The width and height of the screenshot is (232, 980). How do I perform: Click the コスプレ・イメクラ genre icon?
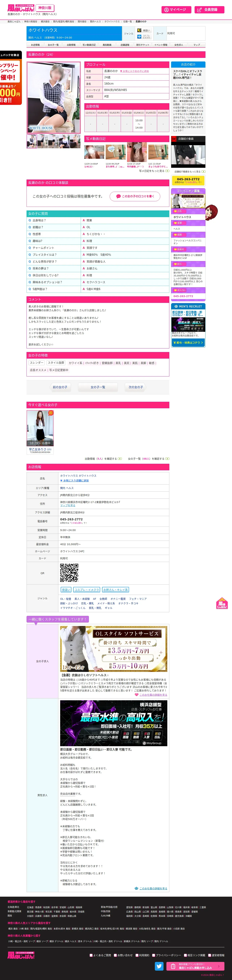point(144,37)
